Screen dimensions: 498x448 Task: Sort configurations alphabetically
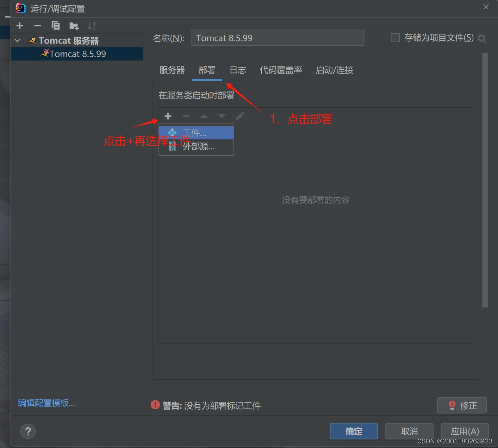(x=92, y=26)
